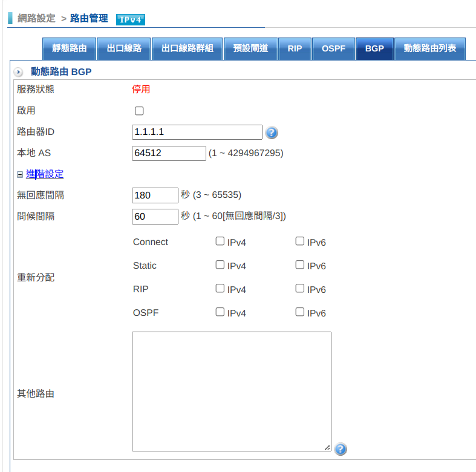Screen dimensions: 476x472
Task: Enable the 啟用 checkbox
Action: point(139,111)
